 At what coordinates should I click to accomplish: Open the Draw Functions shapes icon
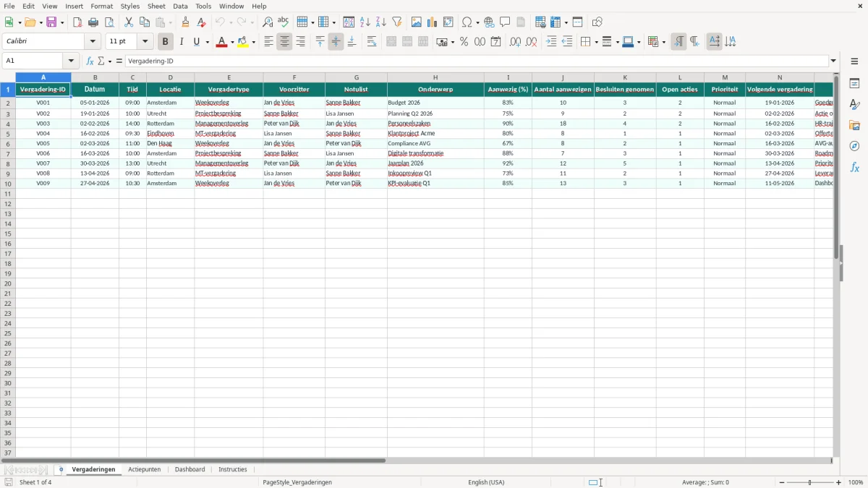pyautogui.click(x=597, y=22)
